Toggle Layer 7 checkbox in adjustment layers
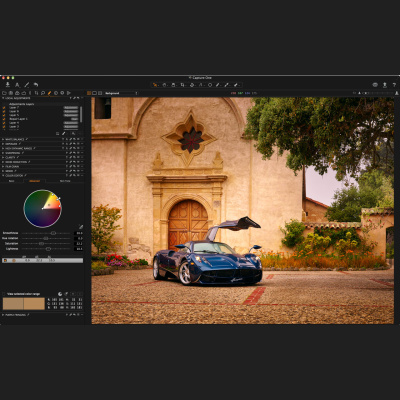 click(x=4, y=108)
